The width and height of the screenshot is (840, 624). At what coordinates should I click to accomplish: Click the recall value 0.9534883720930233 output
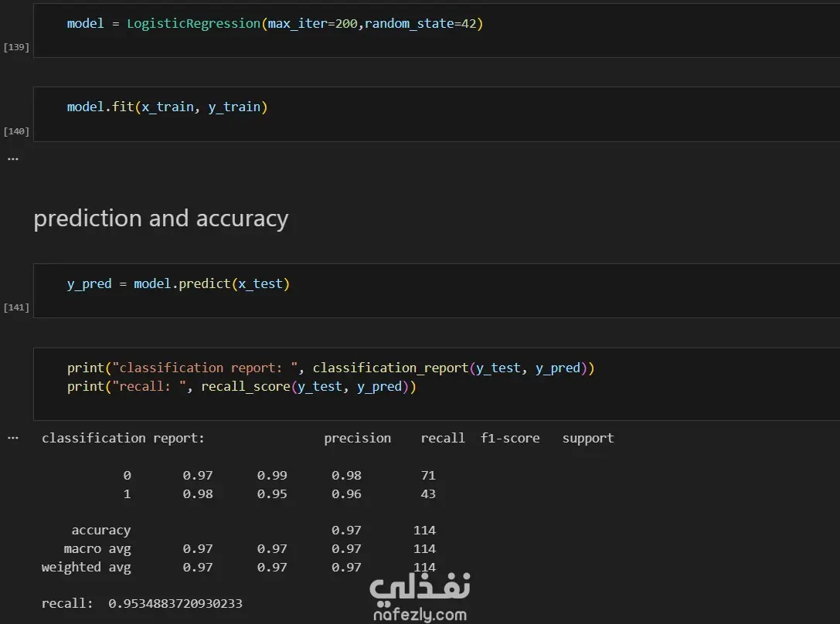(x=175, y=603)
